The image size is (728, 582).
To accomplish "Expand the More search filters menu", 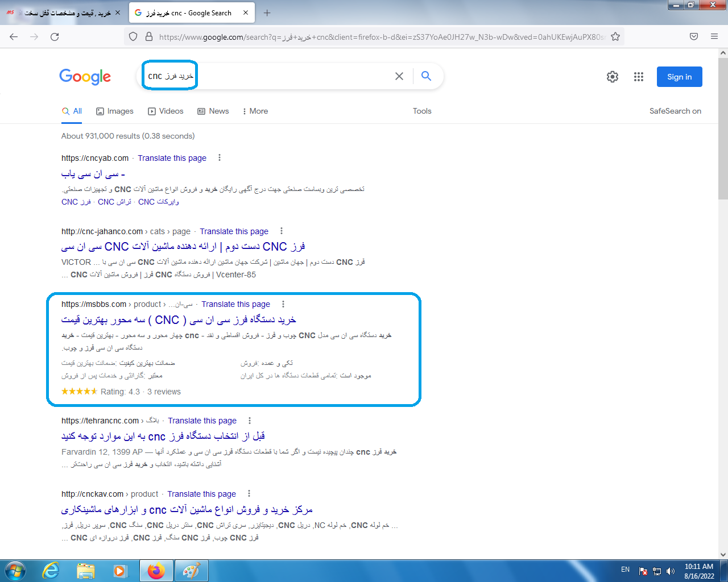I will (x=255, y=111).
